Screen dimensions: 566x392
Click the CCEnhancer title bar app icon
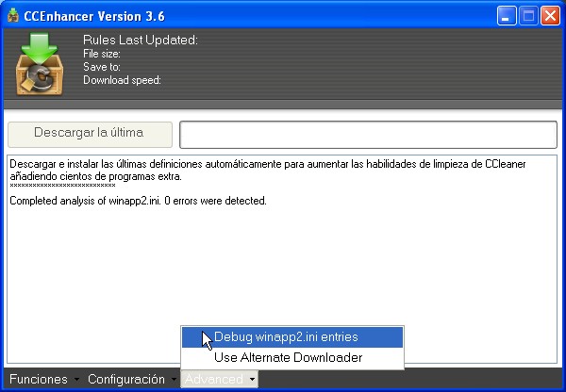(13, 15)
